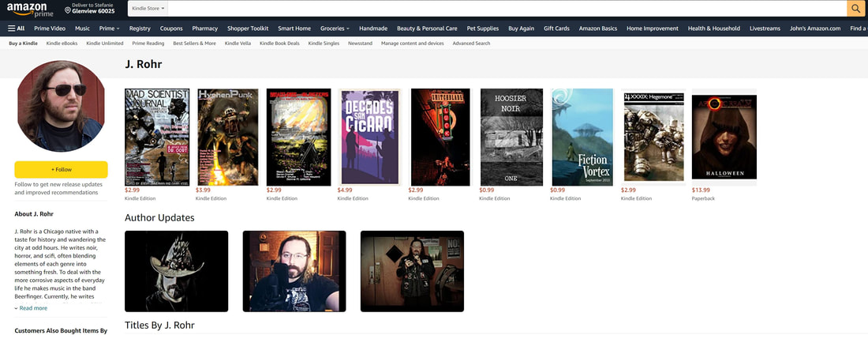Expand Read more in author bio
Image resolution: width=868 pixels, height=339 pixels.
point(32,308)
